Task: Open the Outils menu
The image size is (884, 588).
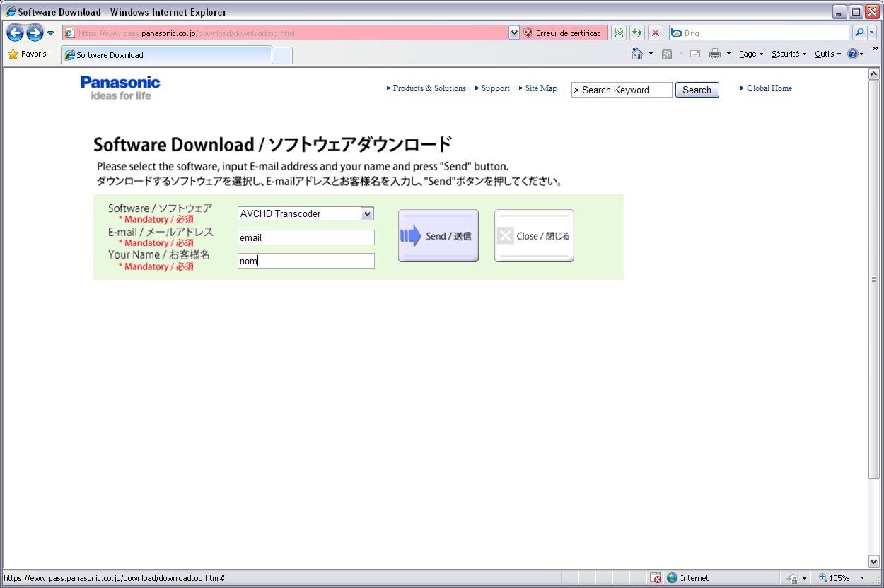Action: tap(828, 54)
